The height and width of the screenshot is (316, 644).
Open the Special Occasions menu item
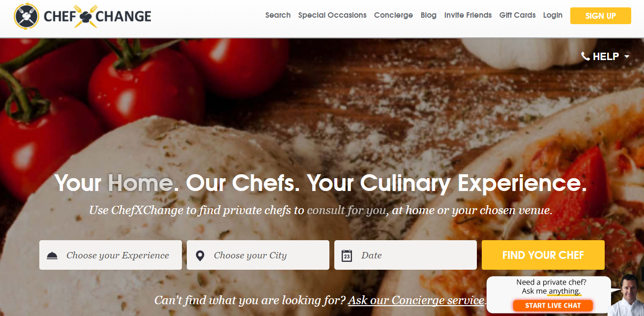pyautogui.click(x=332, y=15)
